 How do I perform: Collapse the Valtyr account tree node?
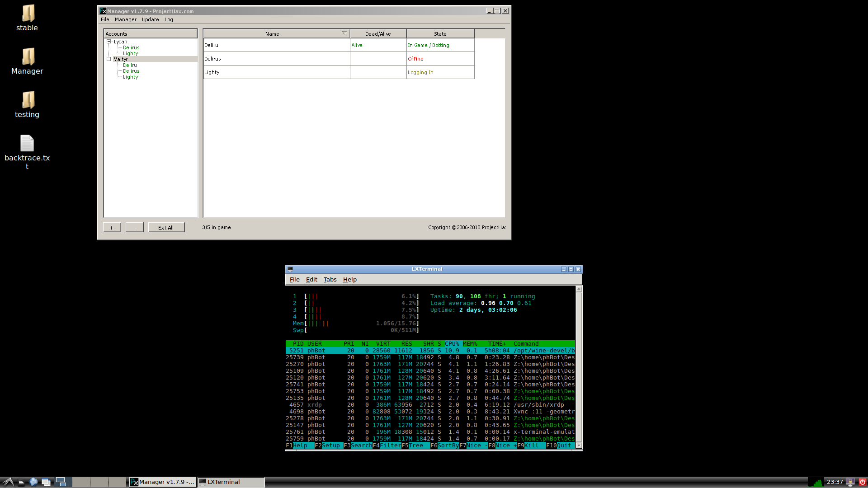click(x=109, y=59)
